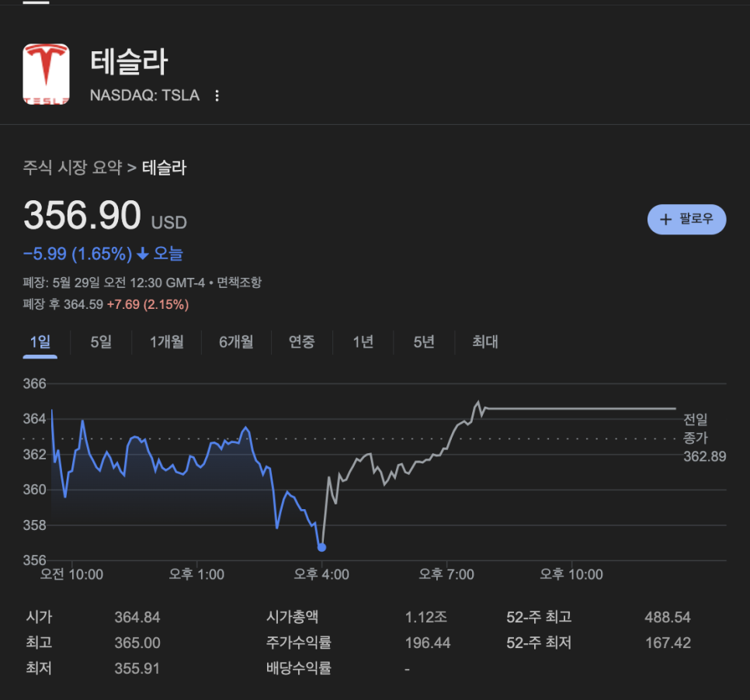Open the 주식 시장 요약 breadcrumb link
Viewport: 750px width, 700px height.
(73, 168)
